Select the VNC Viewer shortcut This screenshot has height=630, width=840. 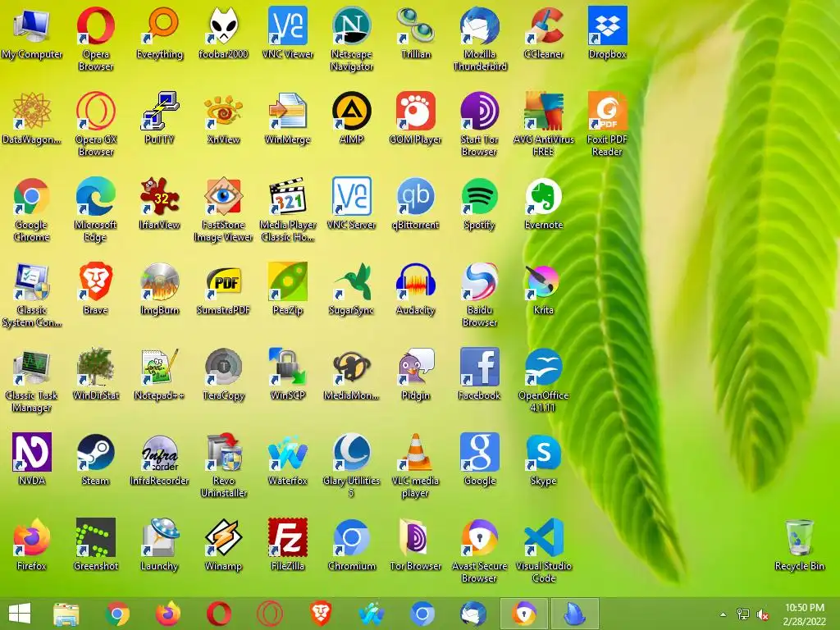pos(288,32)
